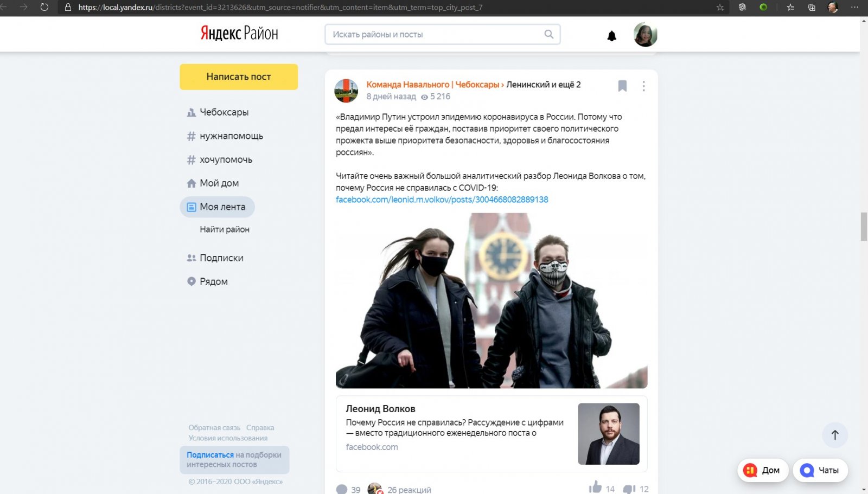This screenshot has height=494, width=868.
Task: Open the Дом floating button
Action: click(x=762, y=470)
